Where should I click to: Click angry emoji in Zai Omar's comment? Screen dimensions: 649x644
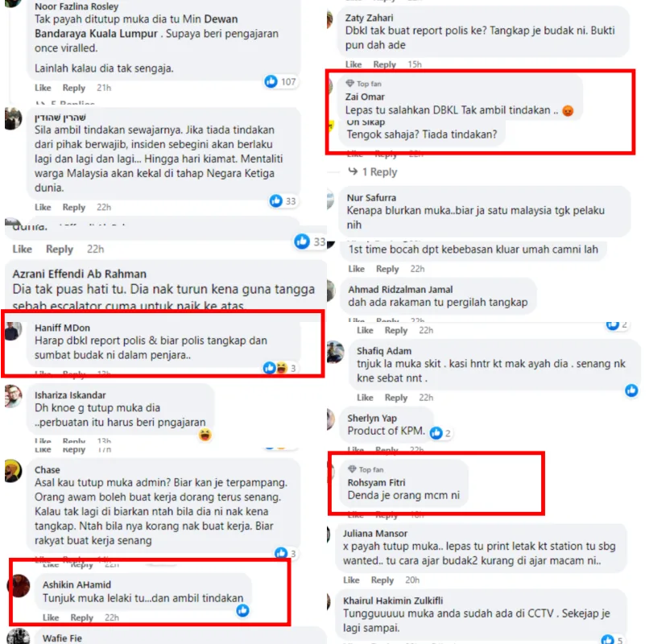coord(568,111)
